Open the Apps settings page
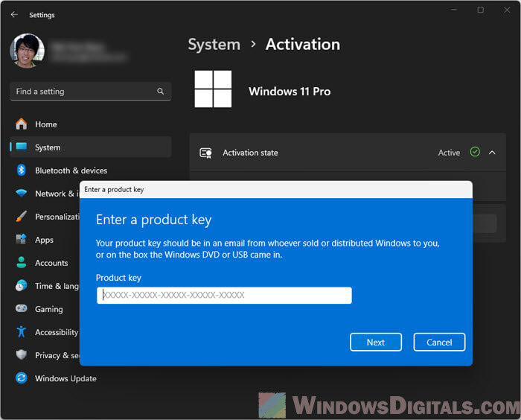This screenshot has width=521, height=420. (x=45, y=240)
